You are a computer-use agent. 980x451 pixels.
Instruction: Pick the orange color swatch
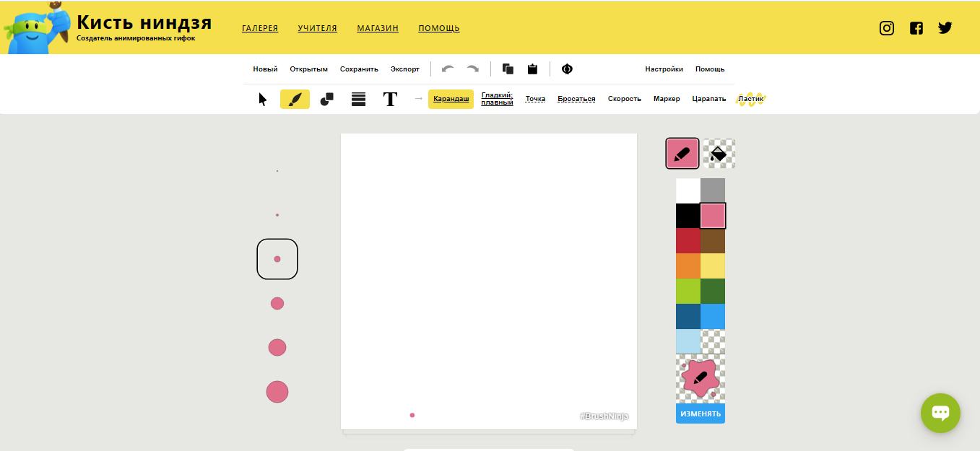pos(688,266)
